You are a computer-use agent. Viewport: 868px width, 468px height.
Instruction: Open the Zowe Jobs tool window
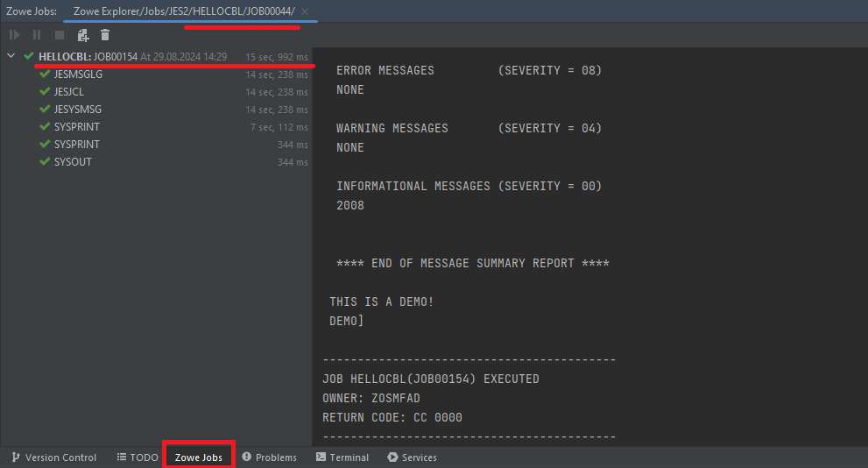(198, 457)
